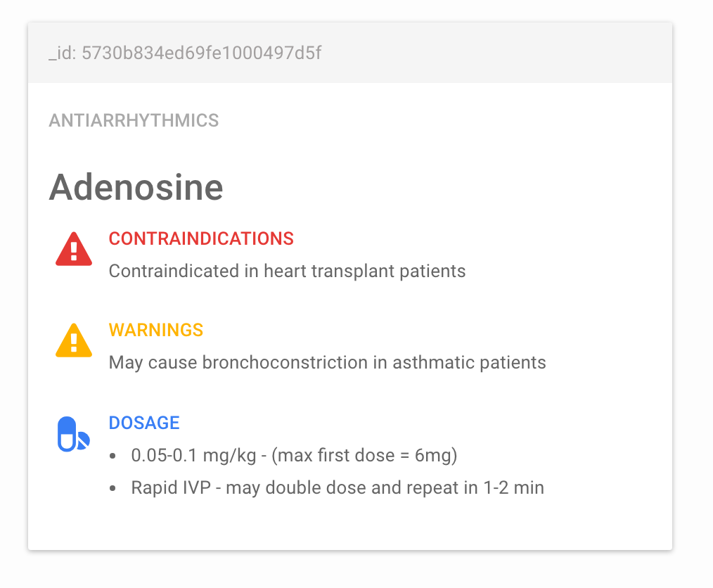
Task: Click the bronchoconstriction warning text
Action: point(328,362)
